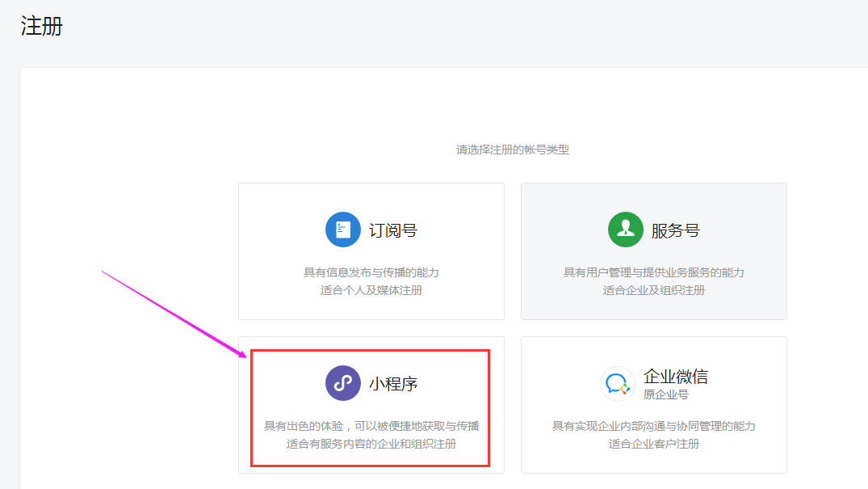Select the 订阅号 account type title

click(393, 230)
